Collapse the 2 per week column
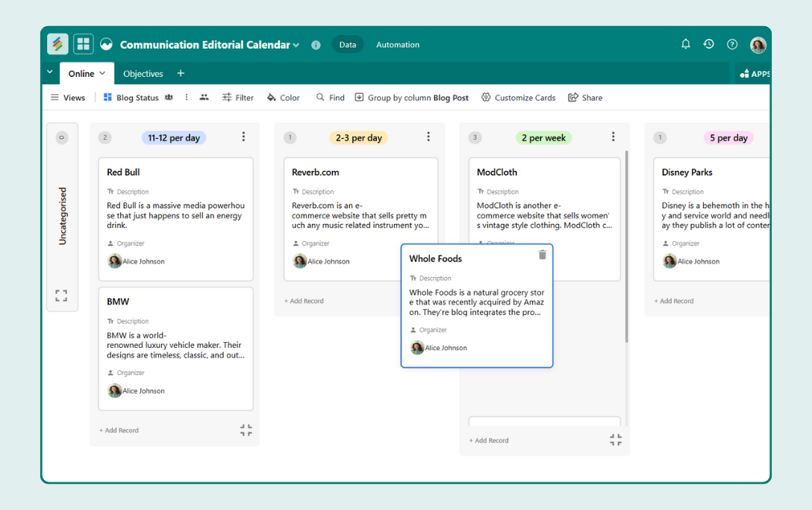812x510 pixels. [x=616, y=440]
